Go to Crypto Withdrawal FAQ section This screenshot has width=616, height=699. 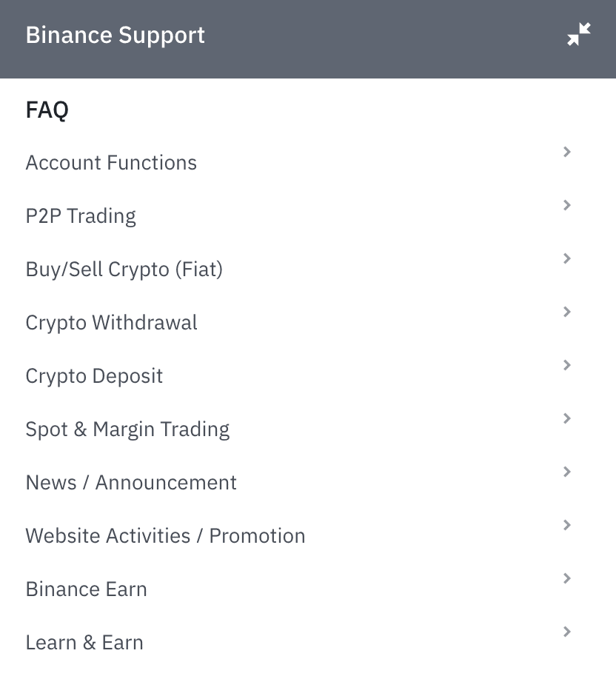111,323
